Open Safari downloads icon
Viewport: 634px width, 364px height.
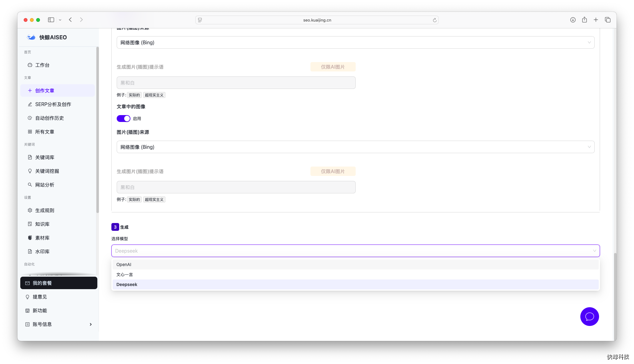(573, 20)
